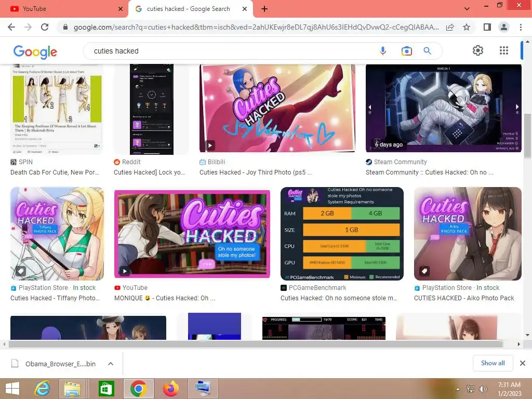Viewport: 532px width, 399px height.
Task: Open the YouTube MONIQUE video thumbnail
Action: (x=192, y=234)
